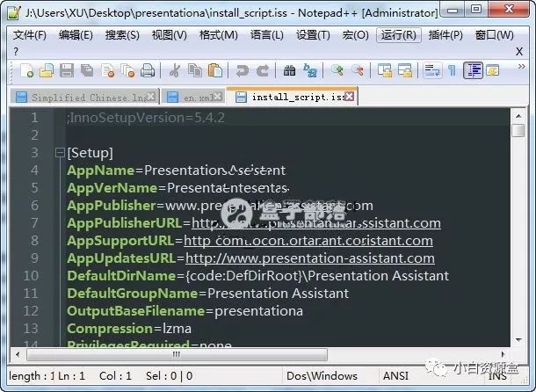Close the Simplified Chinese.lng tab
Viewport: 536px width, 392px height.
tap(151, 97)
